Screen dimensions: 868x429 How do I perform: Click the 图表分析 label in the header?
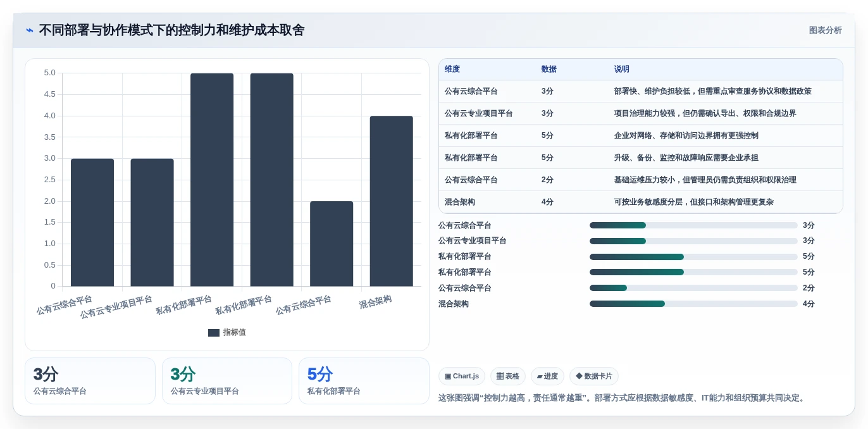point(825,30)
